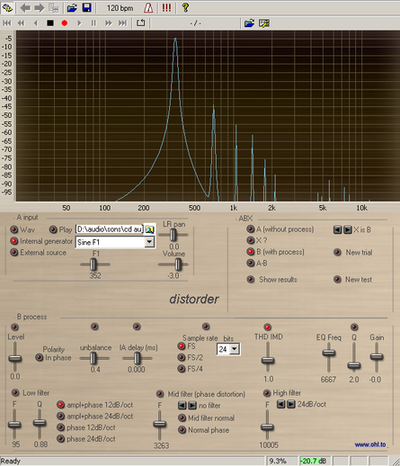
Task: Enable THD IMD process toggle
Action: (267, 327)
